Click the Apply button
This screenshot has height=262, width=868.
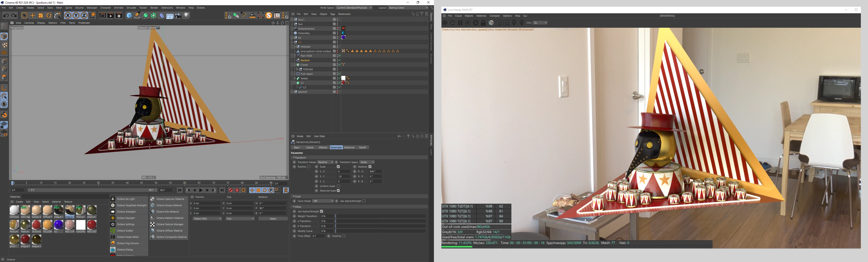point(273,219)
